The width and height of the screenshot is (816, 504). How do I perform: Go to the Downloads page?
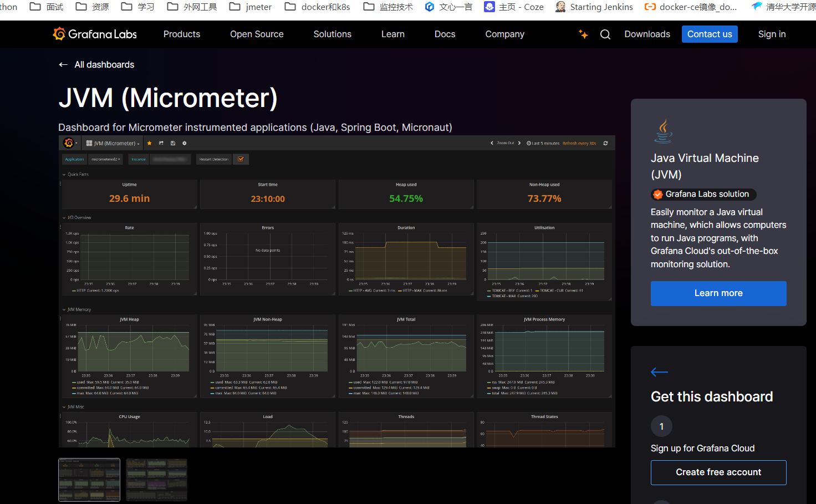pos(647,34)
